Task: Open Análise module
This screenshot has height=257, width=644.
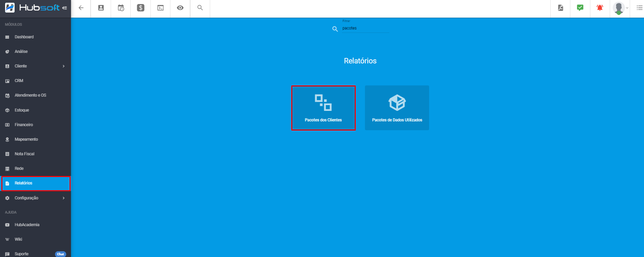Action: tap(35, 52)
